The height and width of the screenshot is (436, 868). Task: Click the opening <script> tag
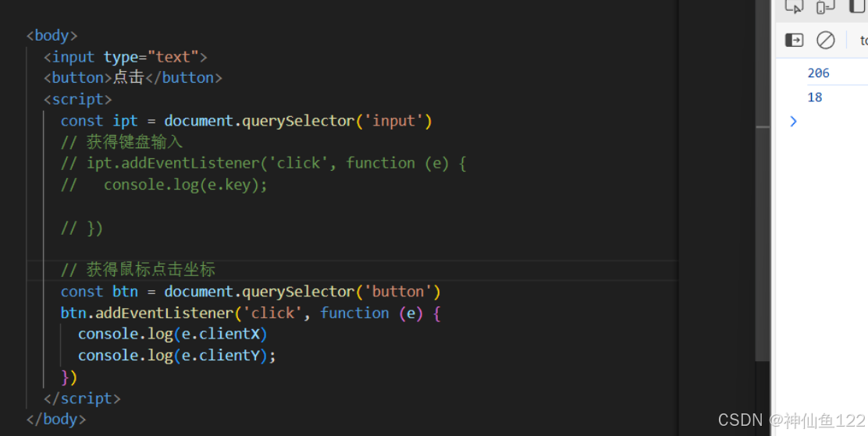coord(77,100)
